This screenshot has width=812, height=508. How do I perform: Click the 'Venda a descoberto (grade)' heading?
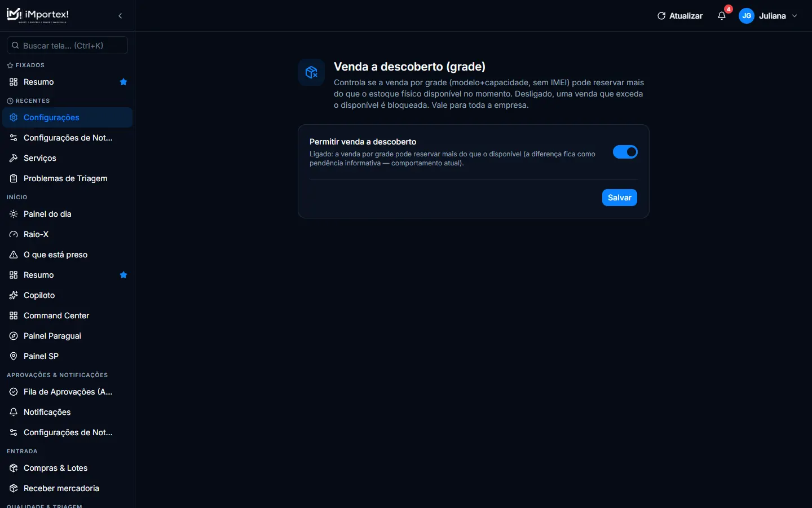pos(409,67)
